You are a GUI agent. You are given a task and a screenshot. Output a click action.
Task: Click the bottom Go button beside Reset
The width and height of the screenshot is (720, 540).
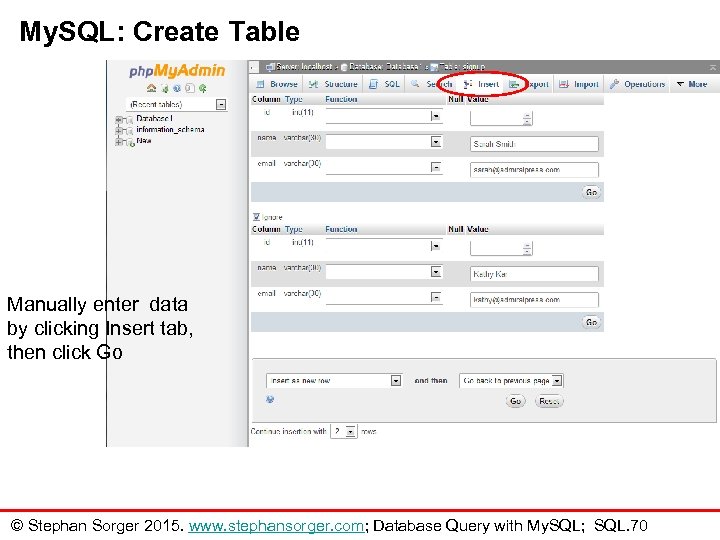515,401
